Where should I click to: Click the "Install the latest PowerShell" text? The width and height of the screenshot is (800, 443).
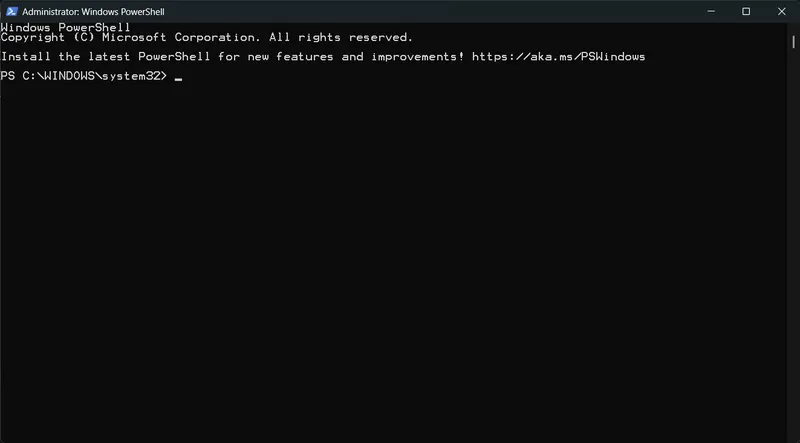[x=106, y=57]
